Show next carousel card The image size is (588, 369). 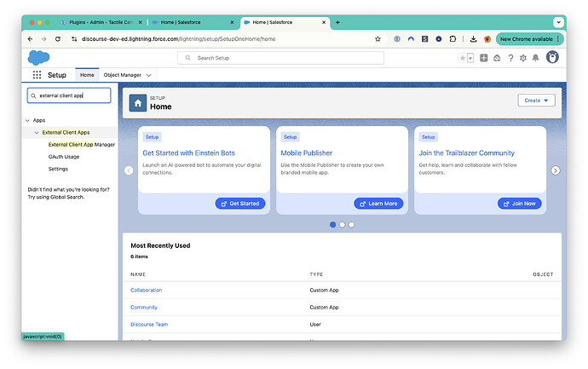[556, 170]
